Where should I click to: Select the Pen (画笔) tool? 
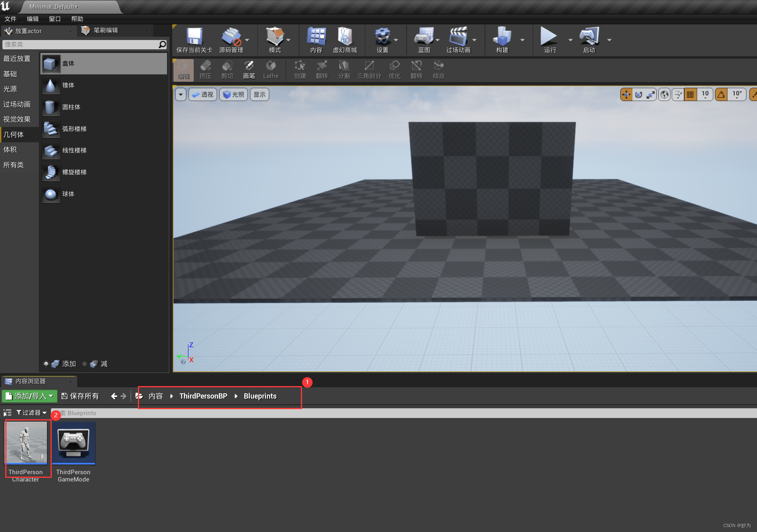tap(249, 70)
